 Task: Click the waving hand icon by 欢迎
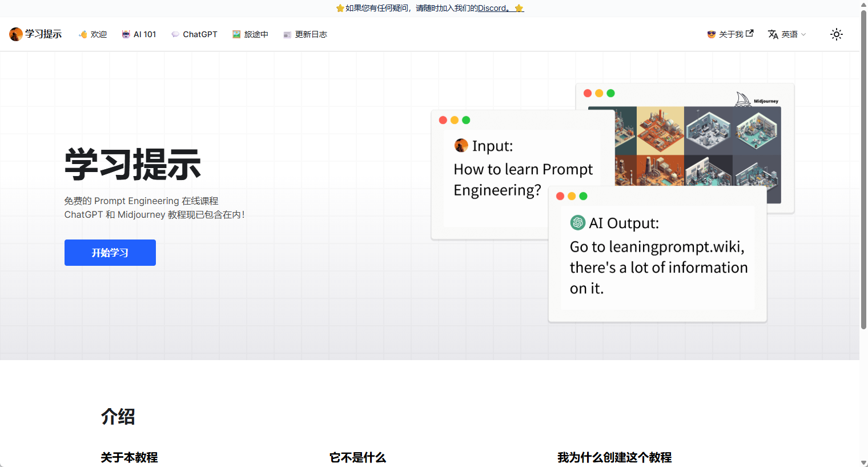[x=83, y=34]
